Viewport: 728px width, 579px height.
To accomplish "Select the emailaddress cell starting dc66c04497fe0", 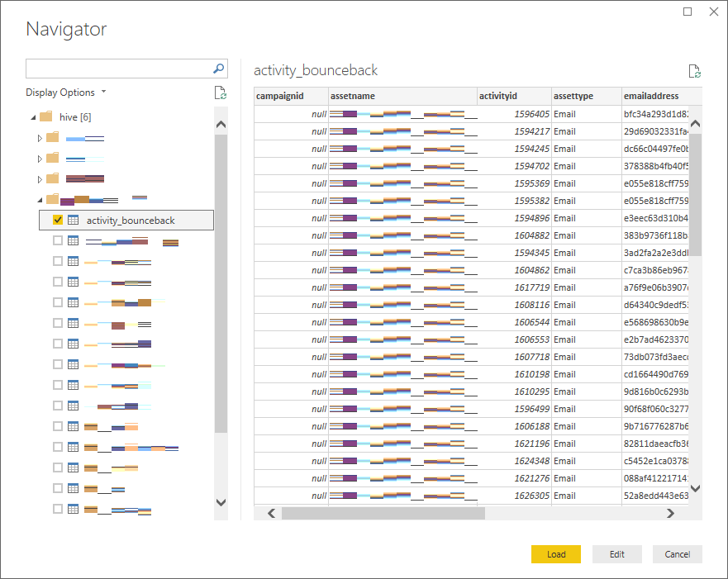I will pos(655,149).
